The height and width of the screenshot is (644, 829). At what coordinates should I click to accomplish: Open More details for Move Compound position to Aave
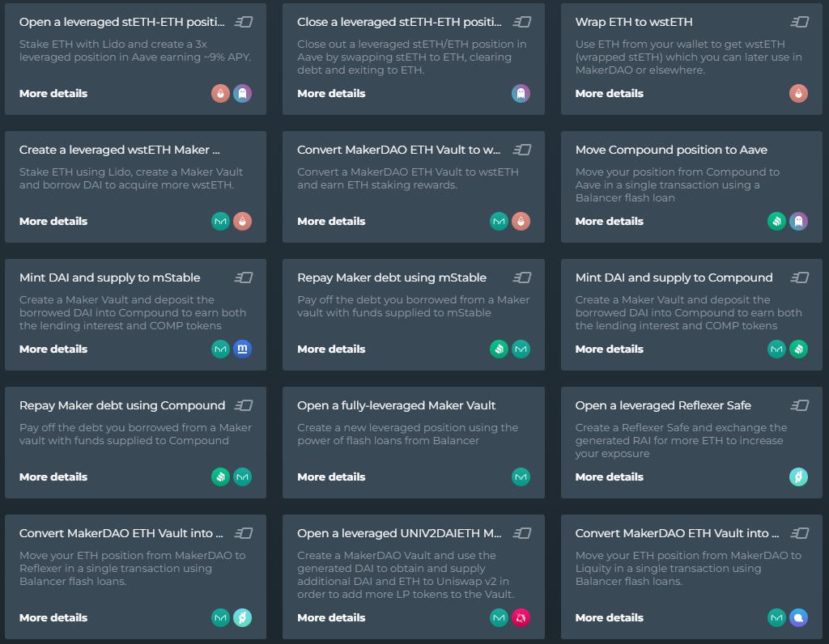pyautogui.click(x=610, y=222)
